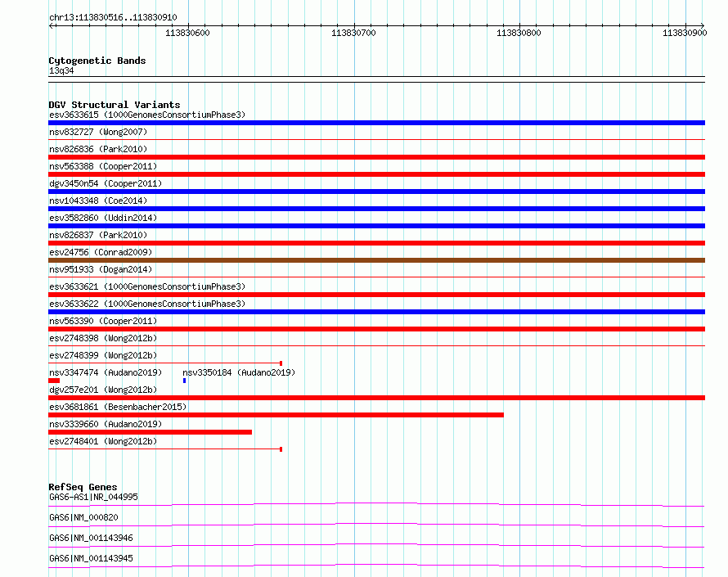The image size is (728, 577).
Task: Click the dgv3450n54 (Cooper2011) label
Action: [106, 183]
